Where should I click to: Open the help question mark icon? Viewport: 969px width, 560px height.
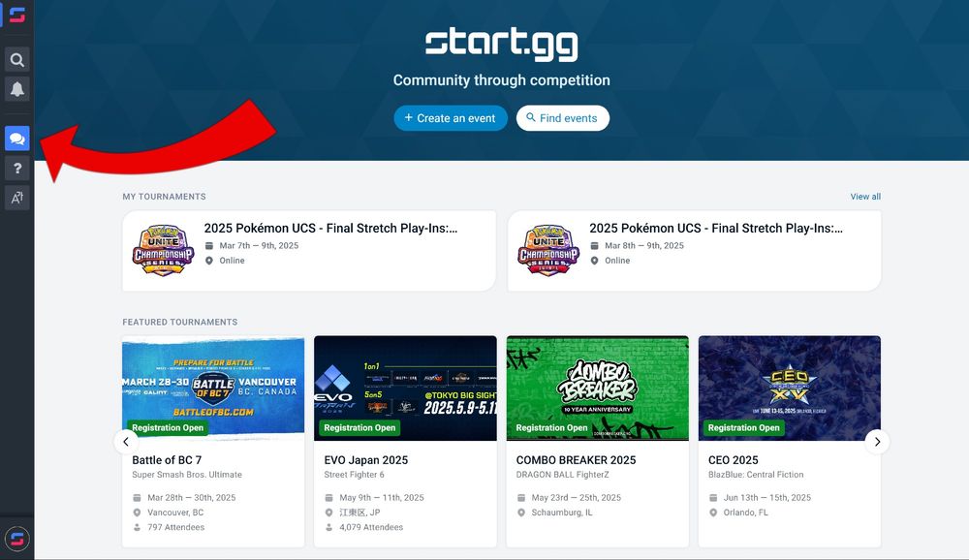[x=17, y=169]
